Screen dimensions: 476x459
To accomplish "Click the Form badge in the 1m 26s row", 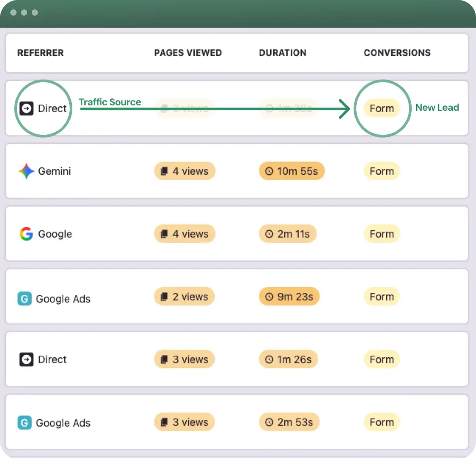I will [x=382, y=359].
